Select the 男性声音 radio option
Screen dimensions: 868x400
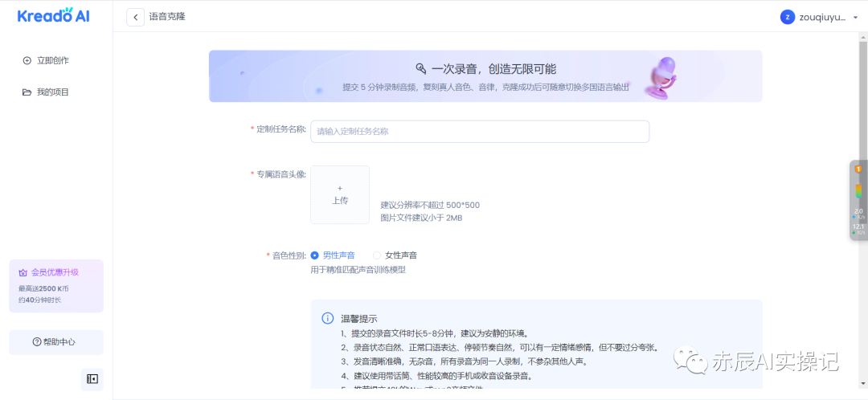(315, 255)
